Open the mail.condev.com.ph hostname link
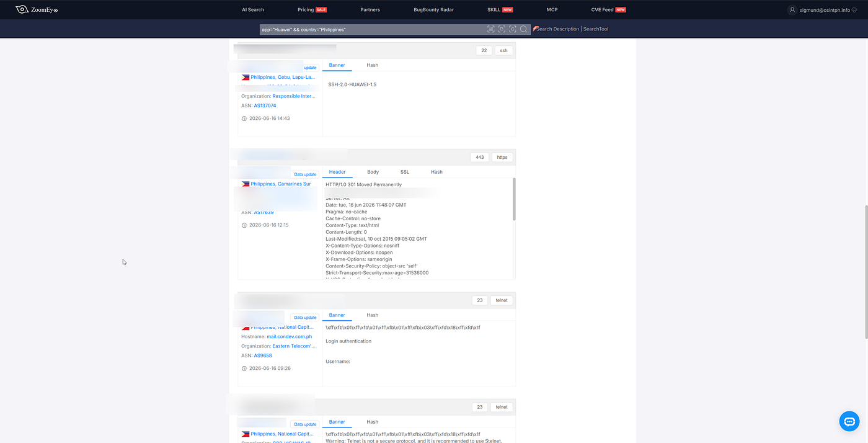Image resolution: width=868 pixels, height=443 pixels. tap(290, 337)
